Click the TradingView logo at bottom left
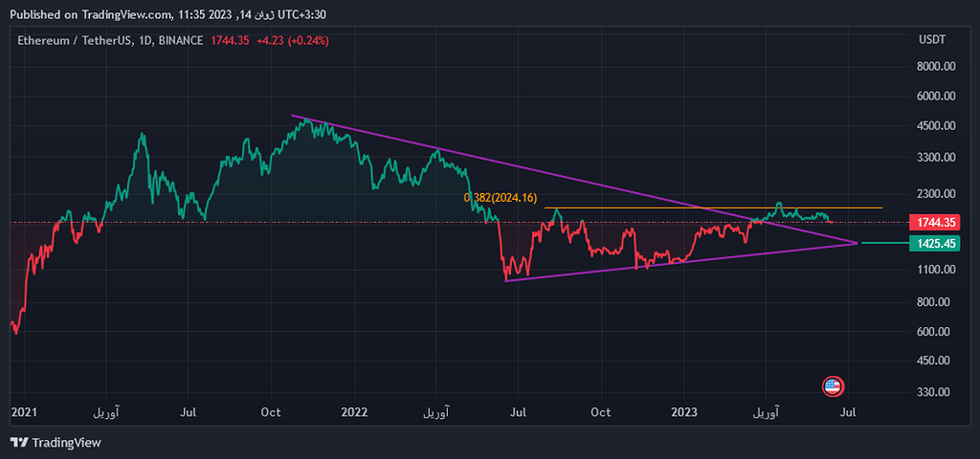The width and height of the screenshot is (980, 459). [56, 443]
